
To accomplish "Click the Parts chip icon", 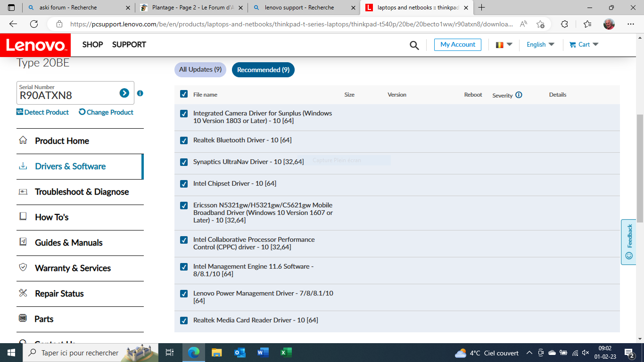I will (23, 318).
